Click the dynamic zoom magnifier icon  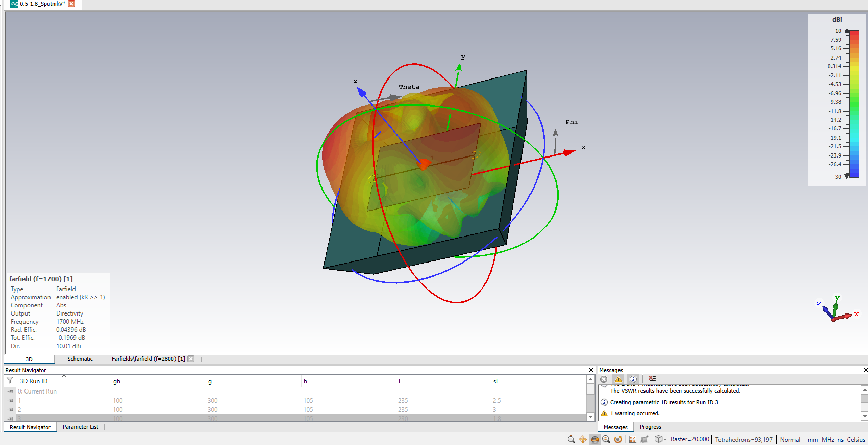pos(606,439)
